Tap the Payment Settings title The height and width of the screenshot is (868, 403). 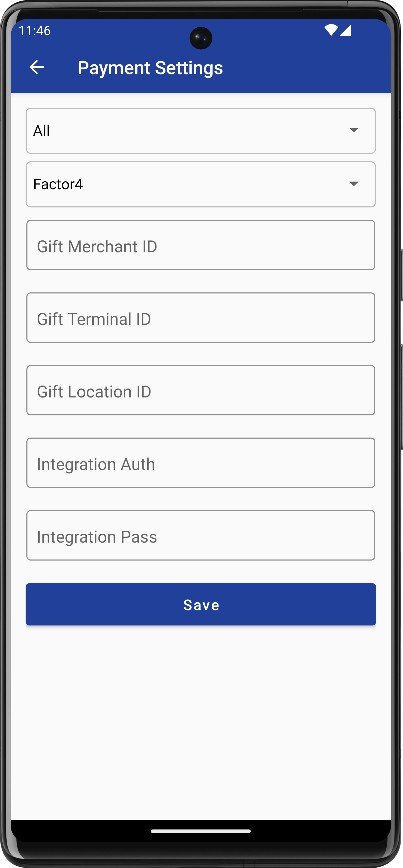[x=150, y=68]
